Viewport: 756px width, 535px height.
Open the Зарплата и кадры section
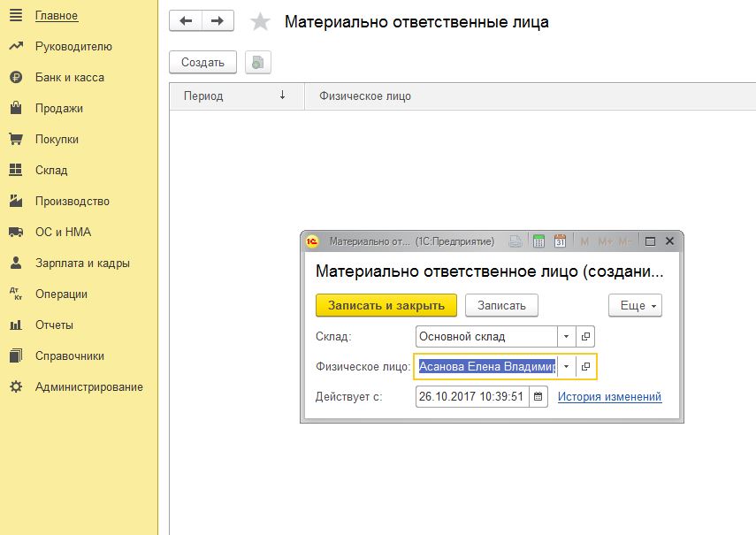click(82, 264)
